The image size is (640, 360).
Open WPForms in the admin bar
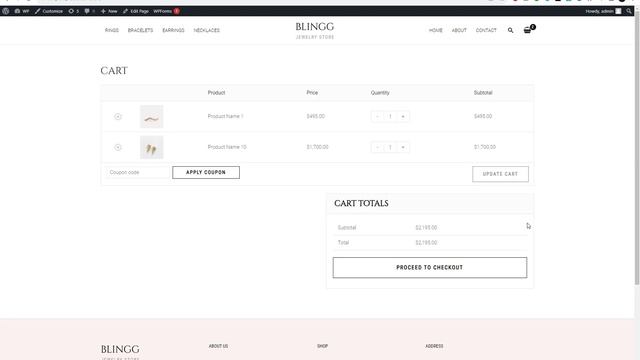point(166,11)
